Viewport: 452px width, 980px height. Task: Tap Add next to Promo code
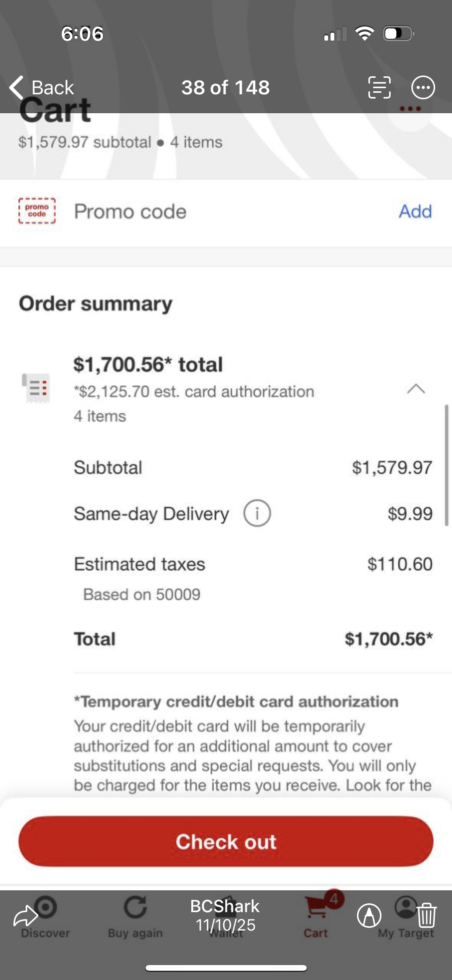pos(415,212)
